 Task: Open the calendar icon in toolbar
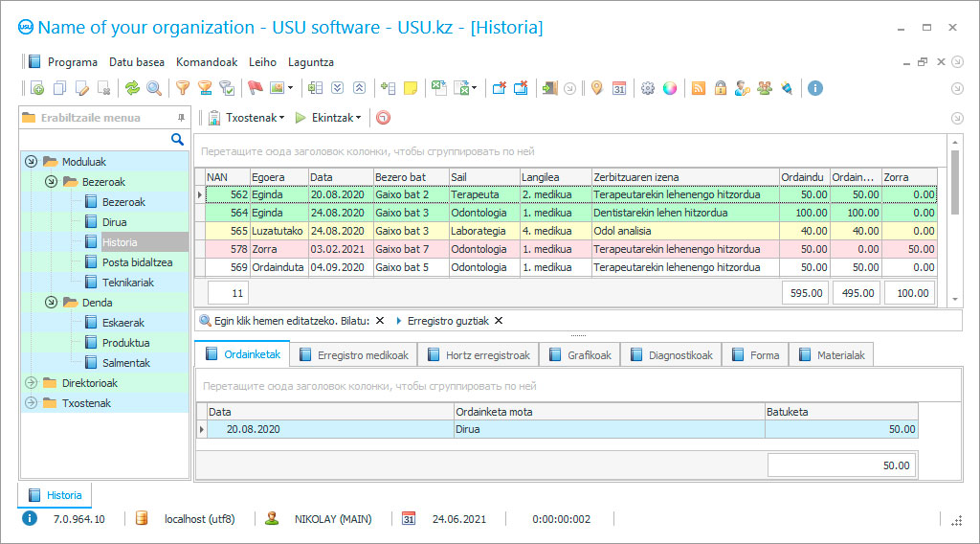pos(619,88)
